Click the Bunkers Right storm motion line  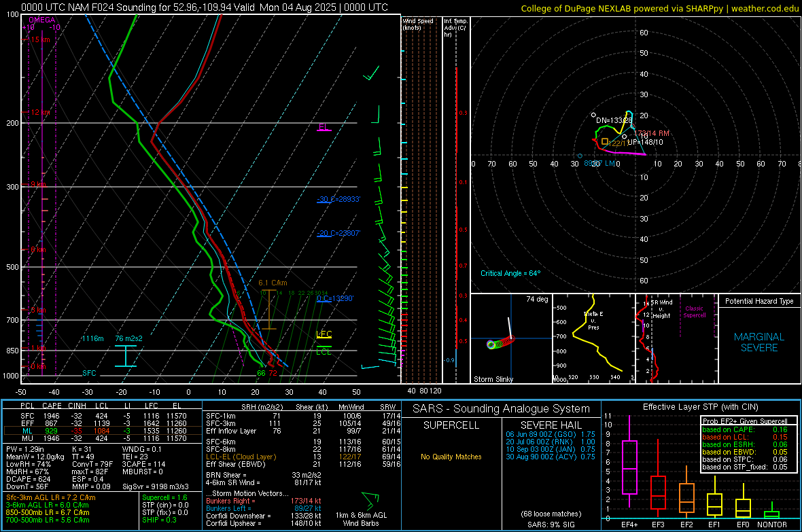[264, 501]
